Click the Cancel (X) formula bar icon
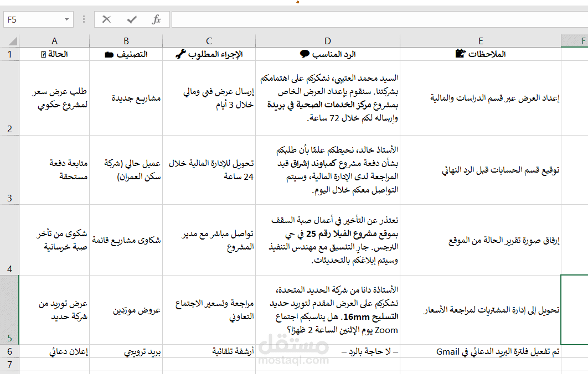This screenshot has width=588, height=374. [106, 19]
